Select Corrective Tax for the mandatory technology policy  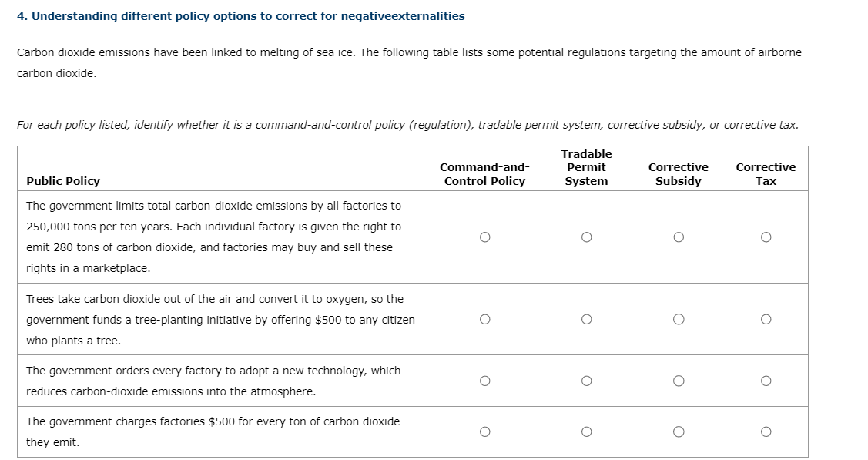click(766, 379)
